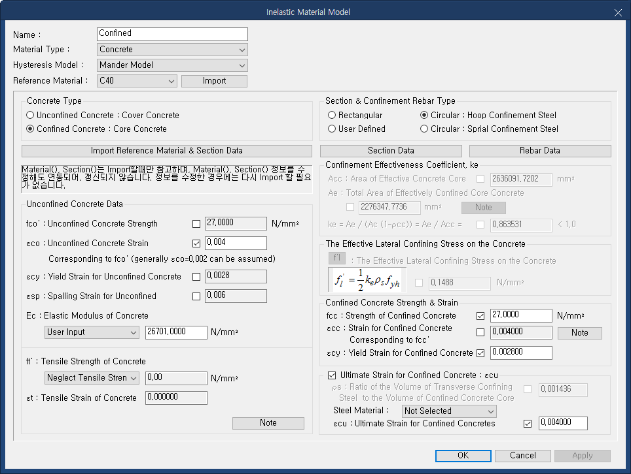Viewport: 631px width, 474px height.
Task: Click the Note button beside εcc value
Action: pos(579,333)
